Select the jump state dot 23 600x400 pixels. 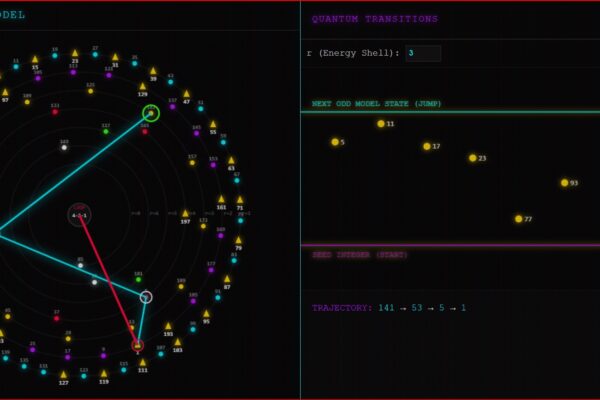click(x=473, y=158)
